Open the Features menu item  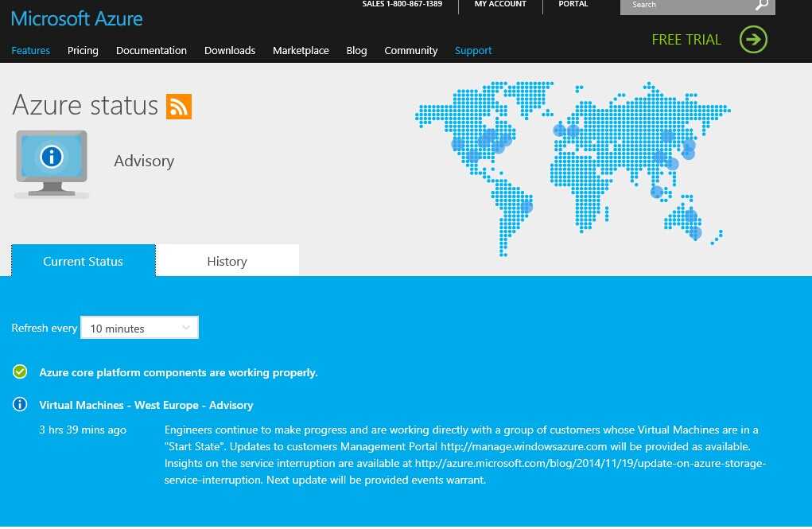(x=30, y=50)
